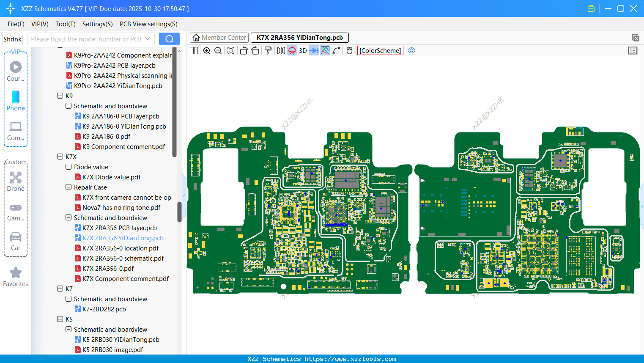Click the Member Center button
The image size is (644, 363).
pyautogui.click(x=219, y=37)
